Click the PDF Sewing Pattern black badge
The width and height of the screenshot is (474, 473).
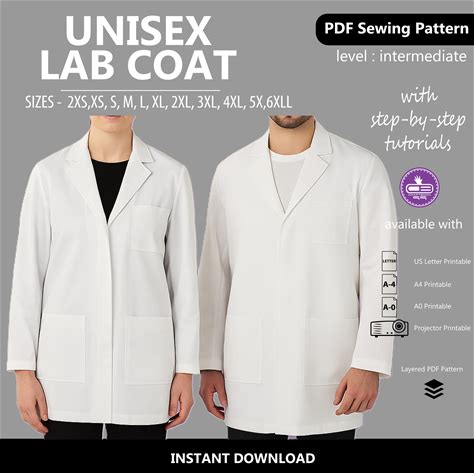click(395, 29)
